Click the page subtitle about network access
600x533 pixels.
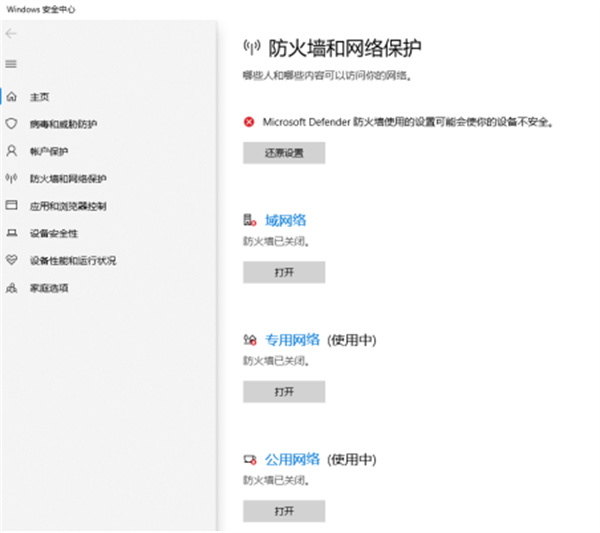328,76
